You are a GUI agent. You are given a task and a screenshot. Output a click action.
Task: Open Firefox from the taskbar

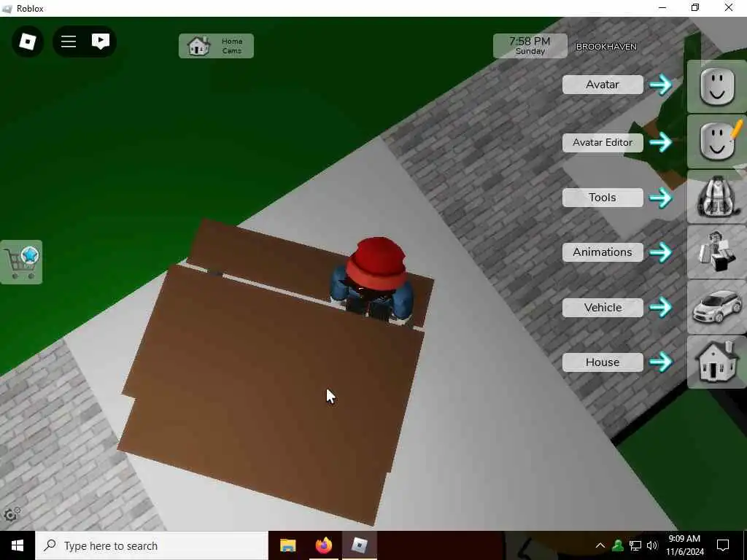323,545
